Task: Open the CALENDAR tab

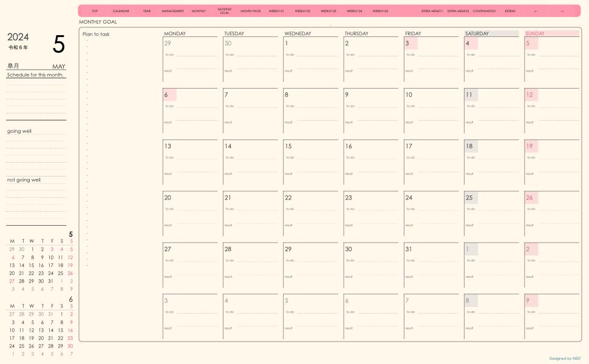Action: pyautogui.click(x=121, y=12)
